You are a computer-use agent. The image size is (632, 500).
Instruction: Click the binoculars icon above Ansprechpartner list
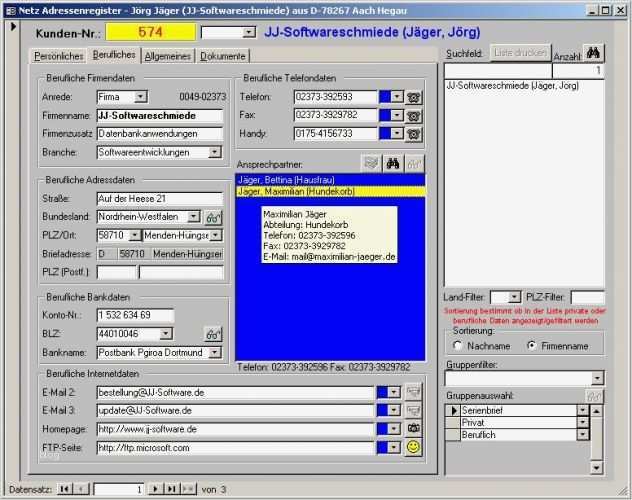[x=393, y=164]
